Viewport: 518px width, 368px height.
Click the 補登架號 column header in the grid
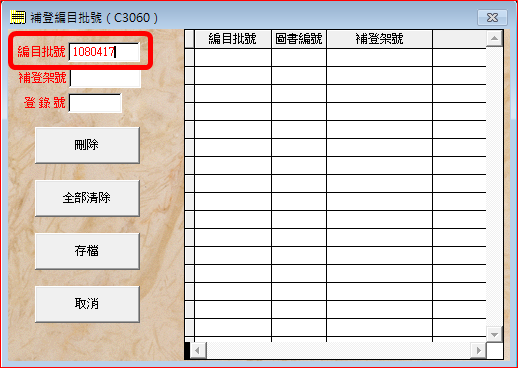(x=379, y=39)
